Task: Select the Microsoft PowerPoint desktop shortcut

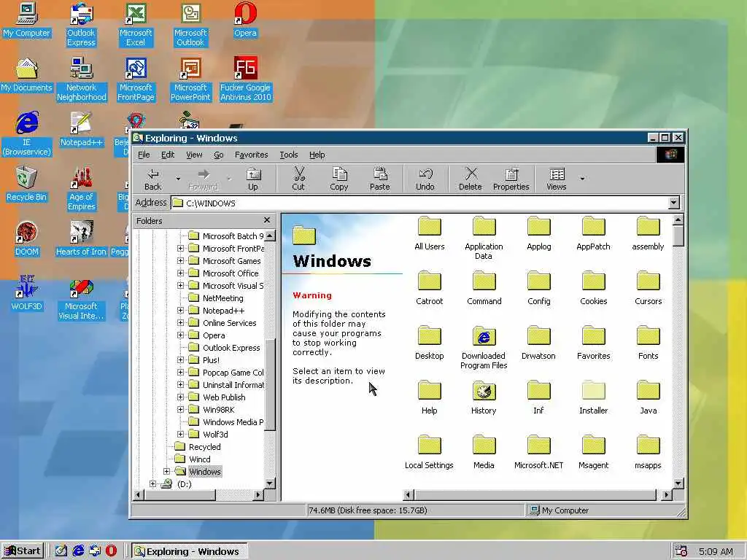Action: [190, 79]
